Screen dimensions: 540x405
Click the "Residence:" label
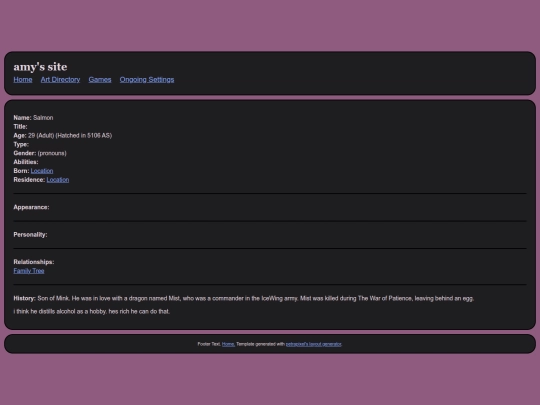29,180
